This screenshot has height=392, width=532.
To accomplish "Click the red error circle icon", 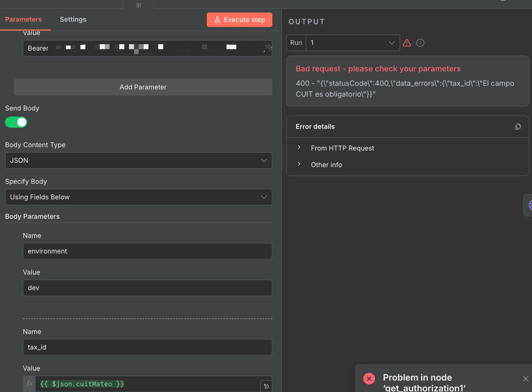I will click(369, 379).
